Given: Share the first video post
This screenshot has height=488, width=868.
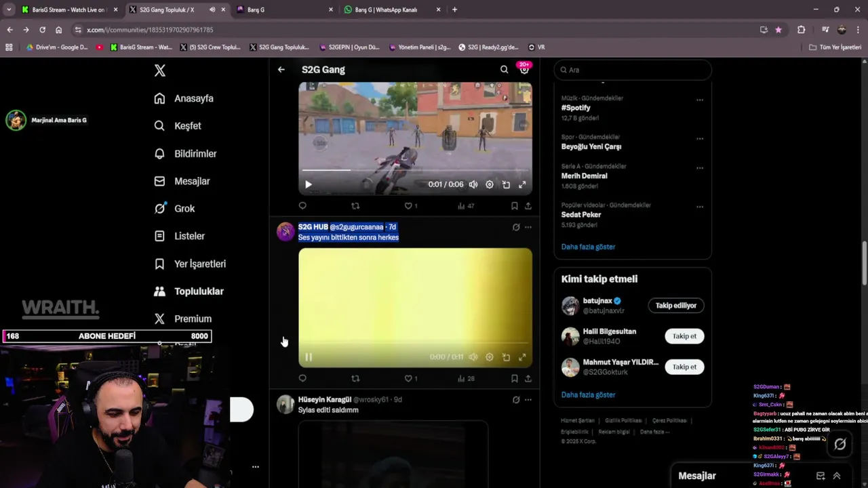Looking at the screenshot, I should (528, 205).
